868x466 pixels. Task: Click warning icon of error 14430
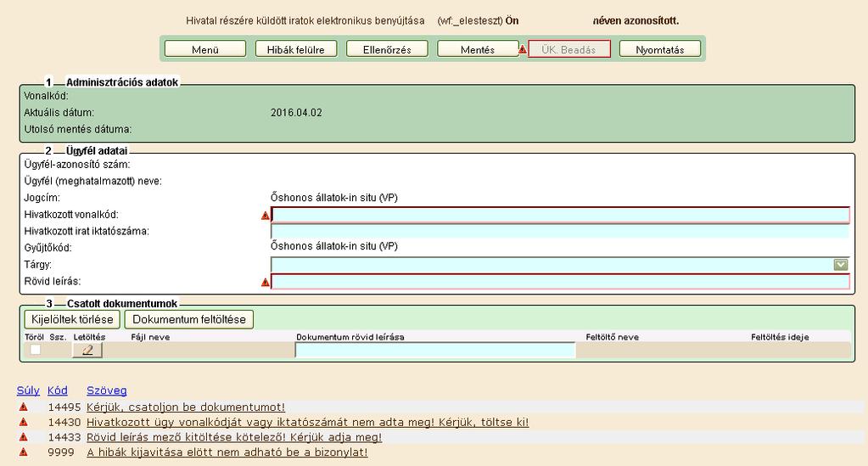click(x=23, y=422)
